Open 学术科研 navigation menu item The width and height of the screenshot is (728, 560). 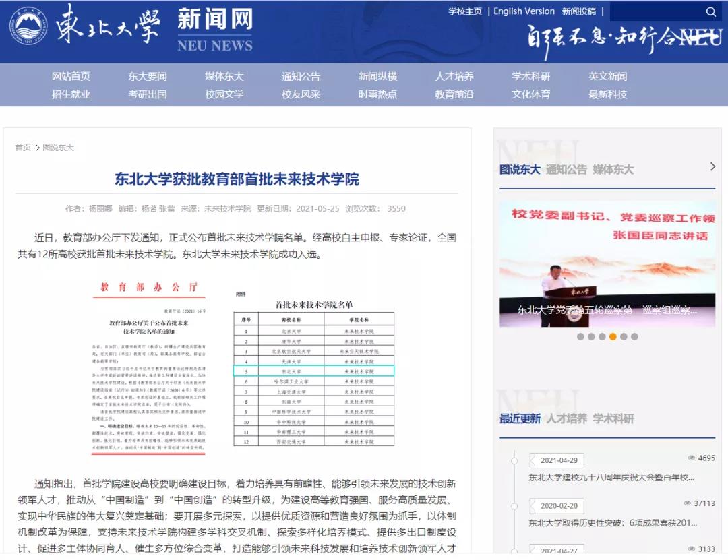tap(531, 76)
